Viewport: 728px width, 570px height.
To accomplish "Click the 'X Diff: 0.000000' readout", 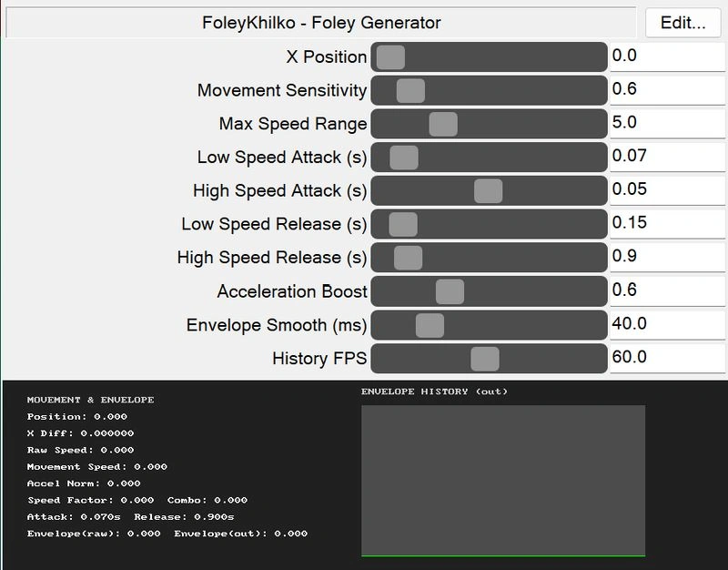I will pos(80,433).
